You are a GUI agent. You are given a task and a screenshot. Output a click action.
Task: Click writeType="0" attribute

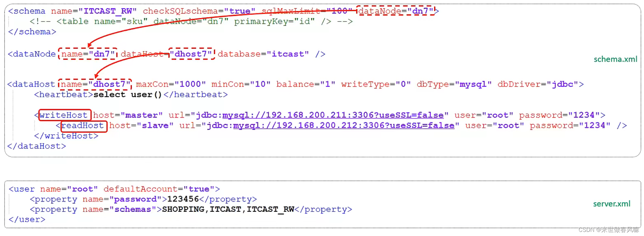(376, 84)
